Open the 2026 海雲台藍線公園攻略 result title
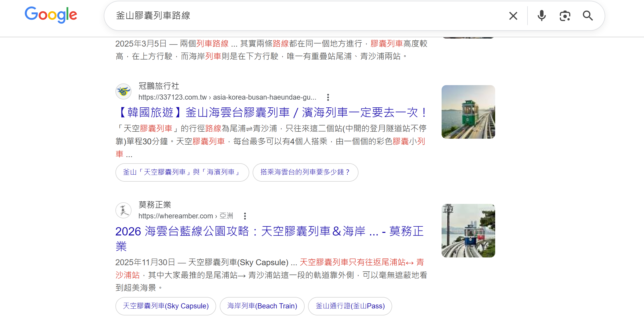The width and height of the screenshot is (644, 333). pyautogui.click(x=269, y=231)
